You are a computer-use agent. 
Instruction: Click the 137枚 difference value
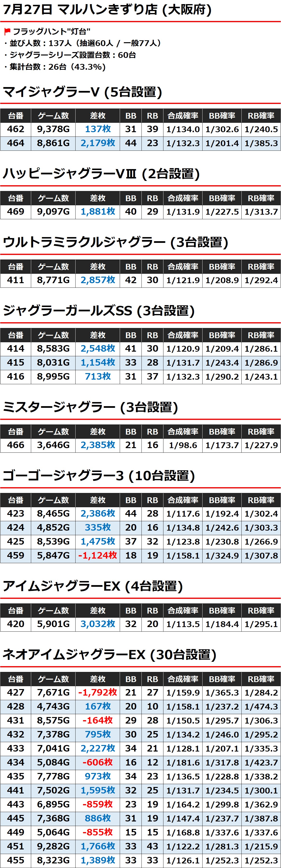click(x=98, y=129)
